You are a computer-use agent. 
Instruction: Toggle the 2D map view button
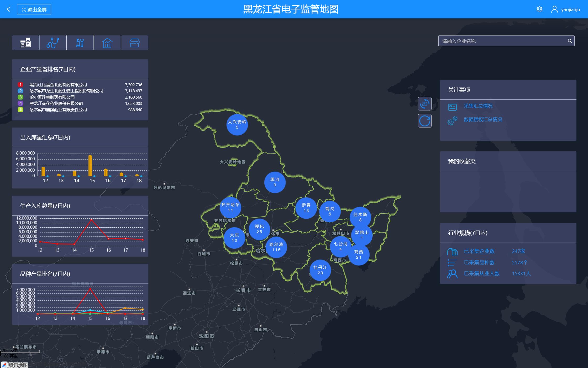pyautogui.click(x=424, y=104)
